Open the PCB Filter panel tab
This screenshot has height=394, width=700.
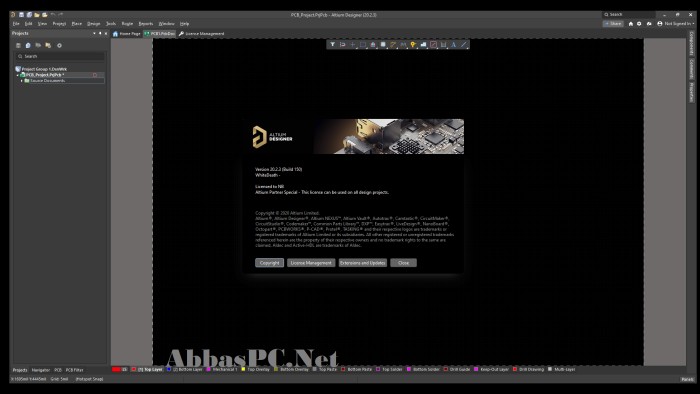tap(75, 370)
